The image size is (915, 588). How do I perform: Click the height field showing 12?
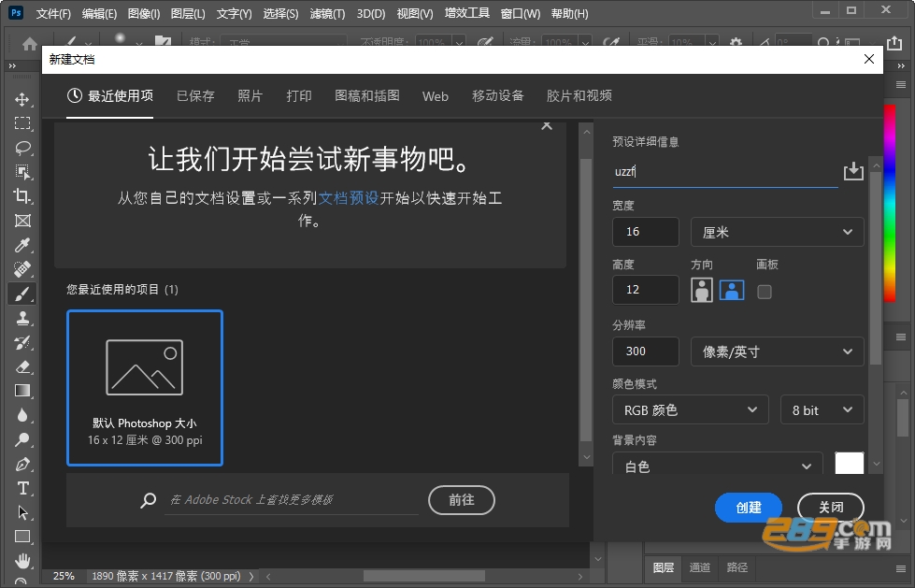click(x=646, y=290)
